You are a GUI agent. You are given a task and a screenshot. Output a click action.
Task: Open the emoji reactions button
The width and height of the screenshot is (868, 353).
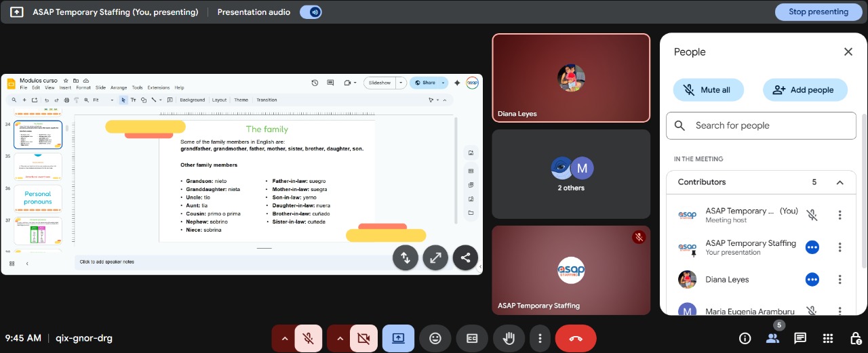(x=435, y=338)
